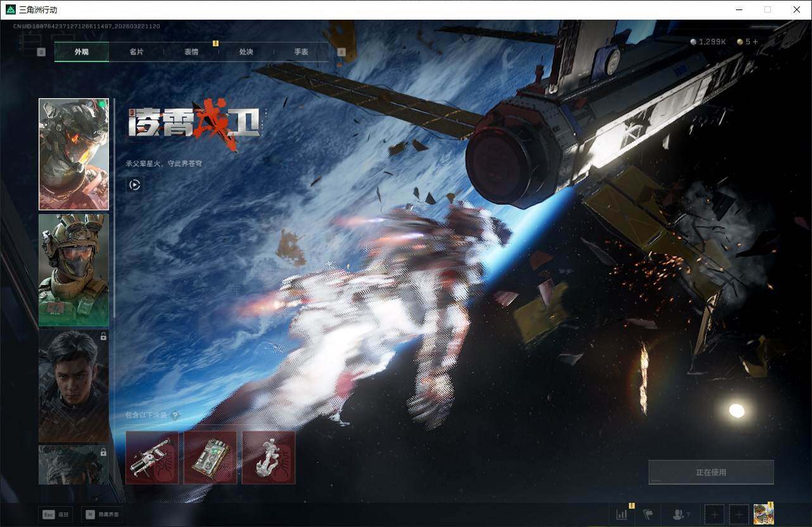Click the first empty squad slot plus
This screenshot has height=527, width=812.
[714, 514]
